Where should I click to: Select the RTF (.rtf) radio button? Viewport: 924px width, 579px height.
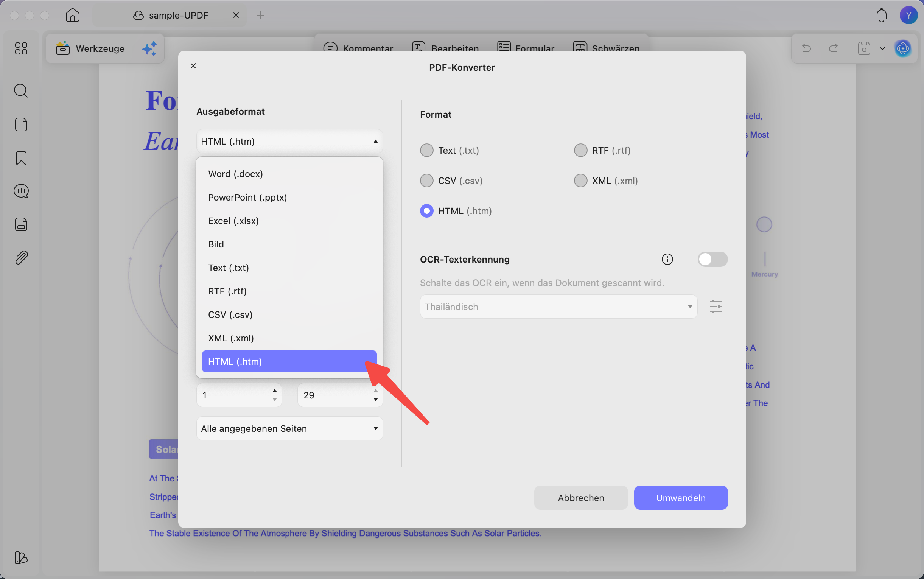[581, 150]
